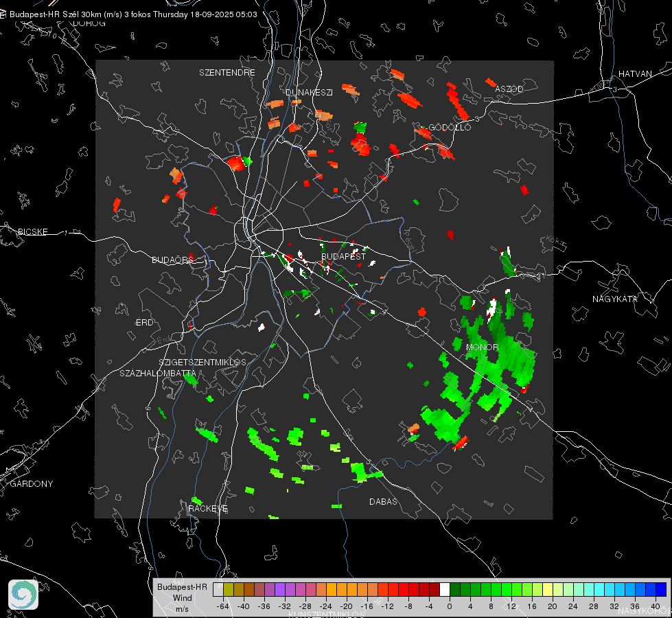672x618 pixels.
Task: Select the white zero-value legend swatch
Action: 445,589
